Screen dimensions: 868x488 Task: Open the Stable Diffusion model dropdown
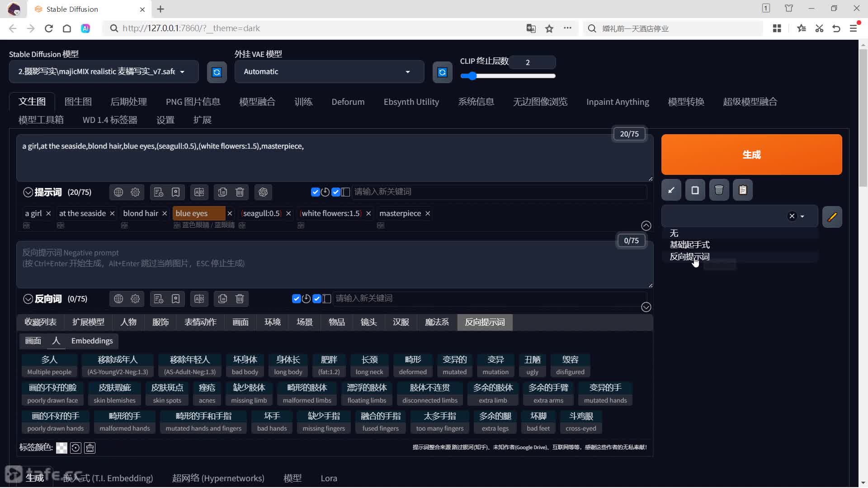pos(104,72)
